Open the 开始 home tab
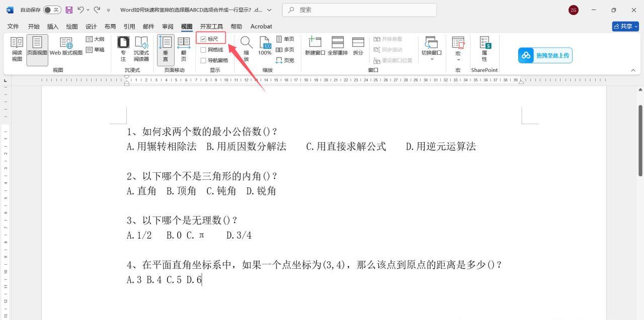This screenshot has width=644, height=320. click(34, 26)
